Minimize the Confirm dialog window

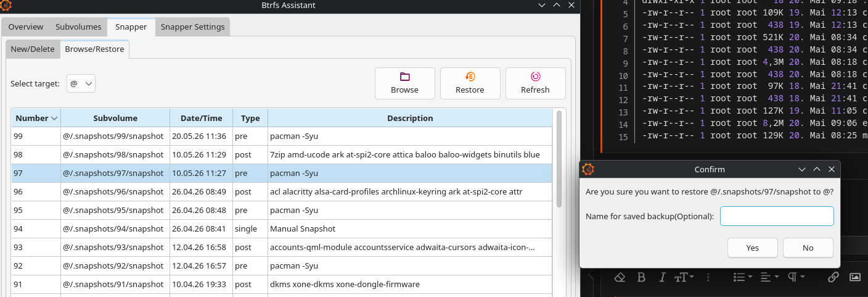tap(802, 169)
